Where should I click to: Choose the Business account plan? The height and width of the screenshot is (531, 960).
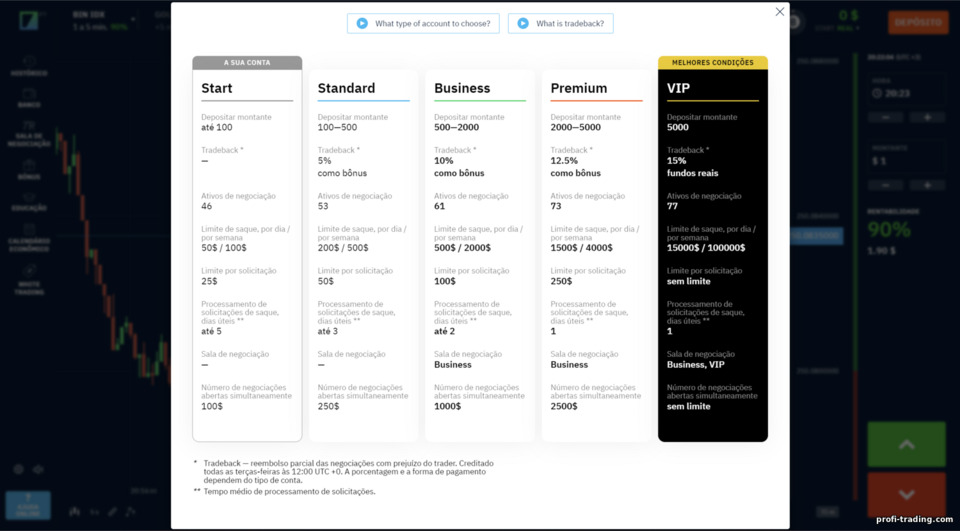(480, 255)
